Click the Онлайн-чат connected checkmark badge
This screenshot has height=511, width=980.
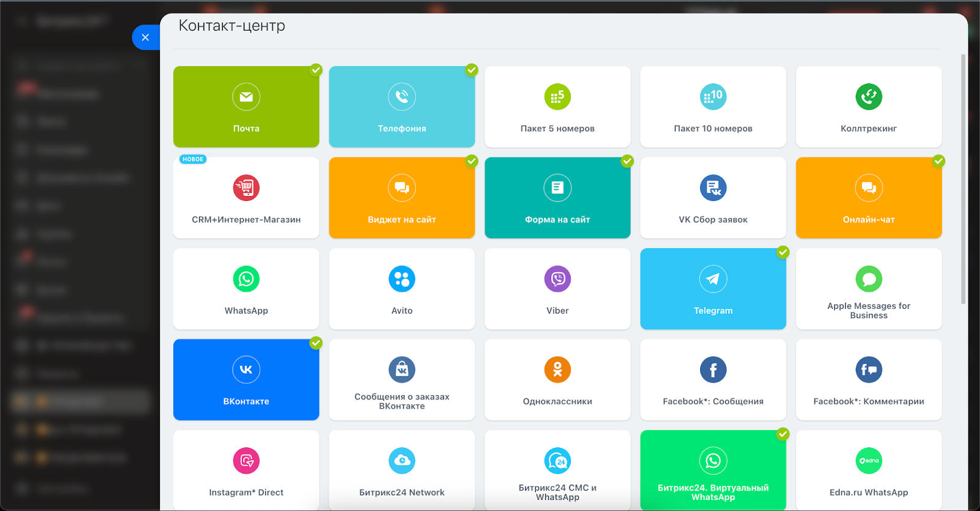click(x=938, y=161)
